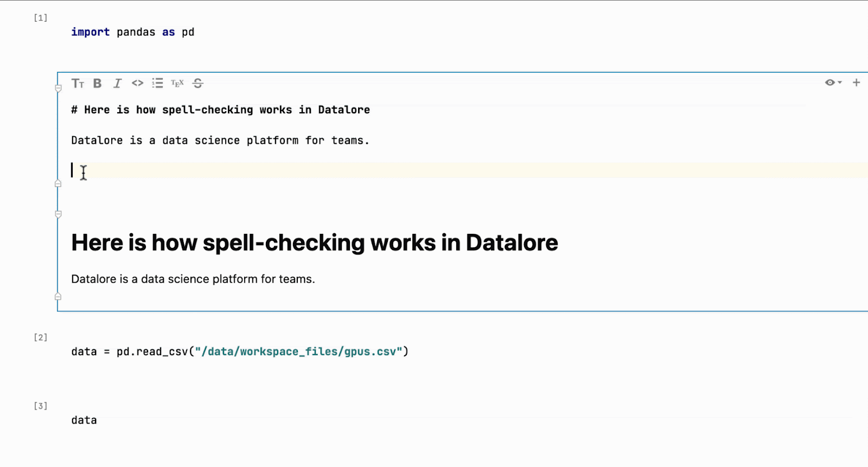Click the plus icon in markdown cell
Screen dimensions: 868x467
point(856,83)
